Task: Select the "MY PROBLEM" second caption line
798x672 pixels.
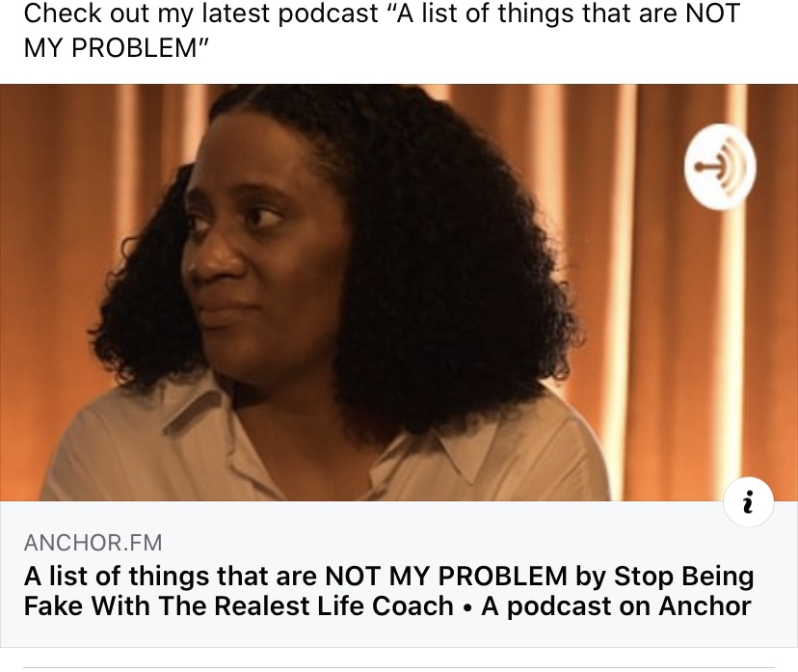Action: [117, 48]
